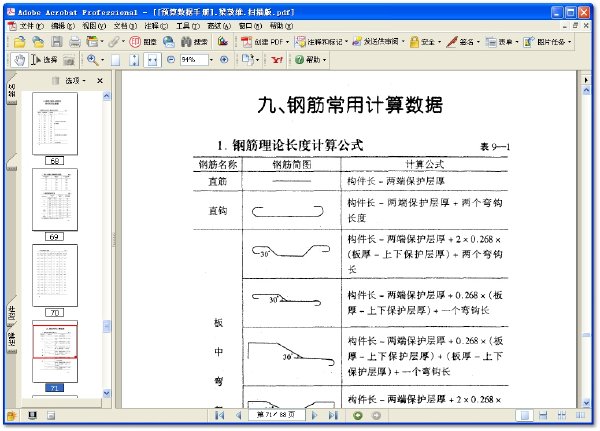Set Fit Page view

coord(134,60)
